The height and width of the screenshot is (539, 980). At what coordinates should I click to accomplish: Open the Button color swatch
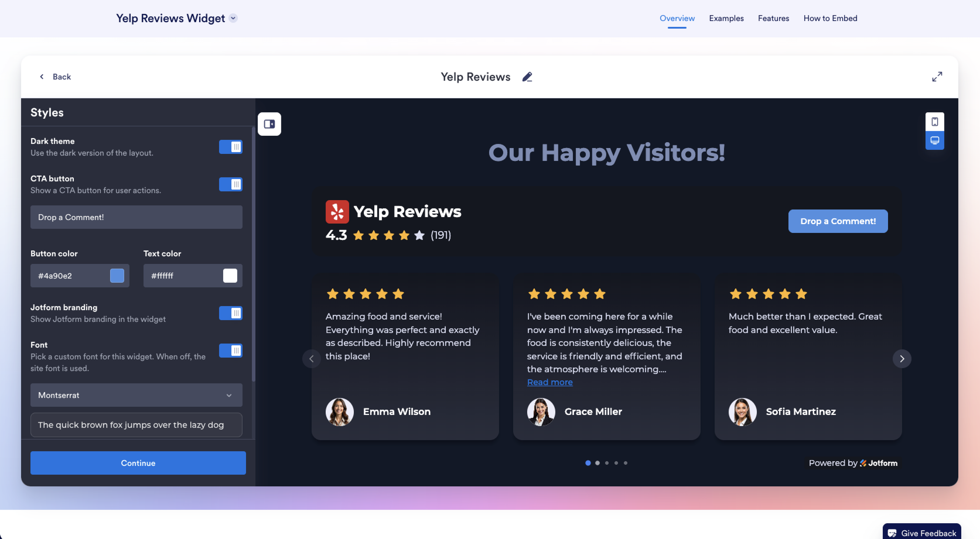click(x=117, y=276)
